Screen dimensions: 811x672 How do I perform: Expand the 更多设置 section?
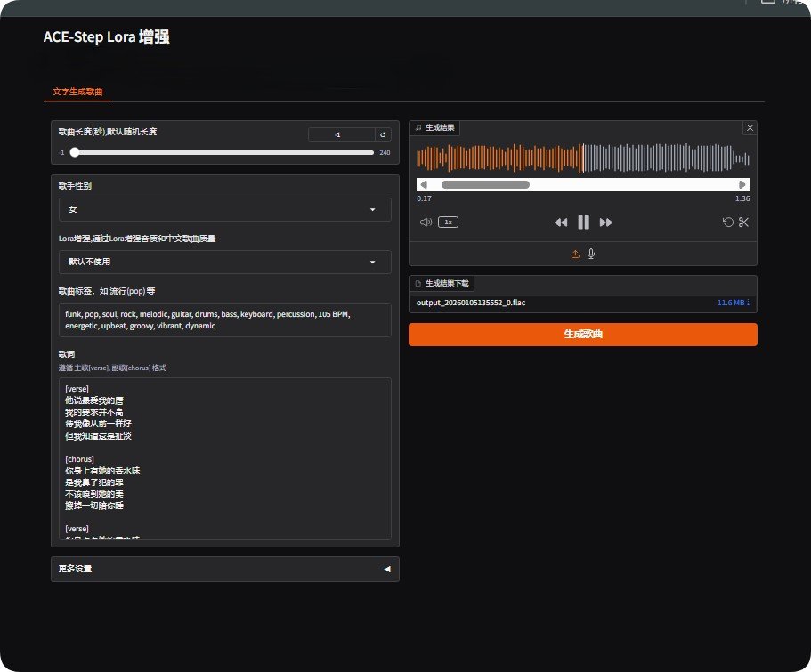point(224,569)
